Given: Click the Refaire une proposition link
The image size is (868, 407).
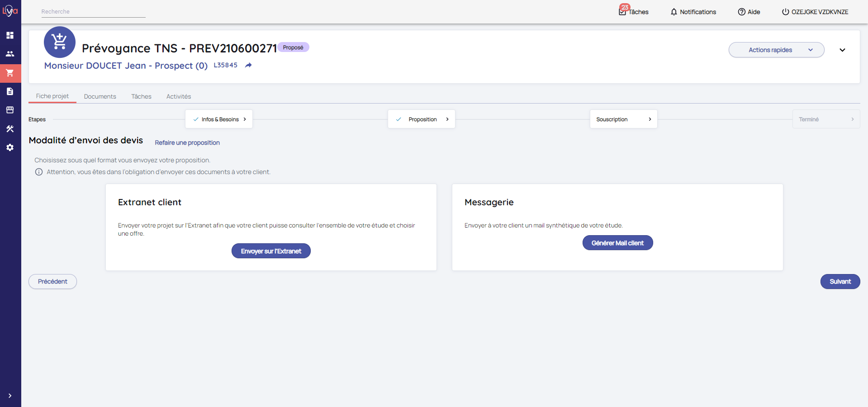Looking at the screenshot, I should [187, 142].
